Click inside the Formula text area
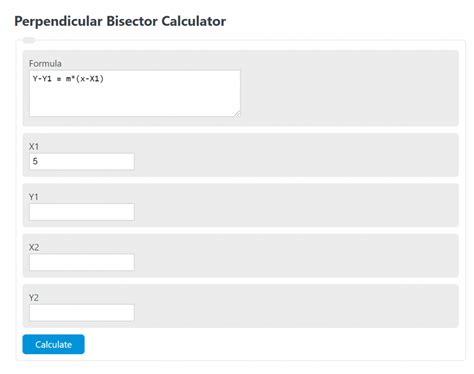Viewport: 474px width, 374px height. click(135, 93)
